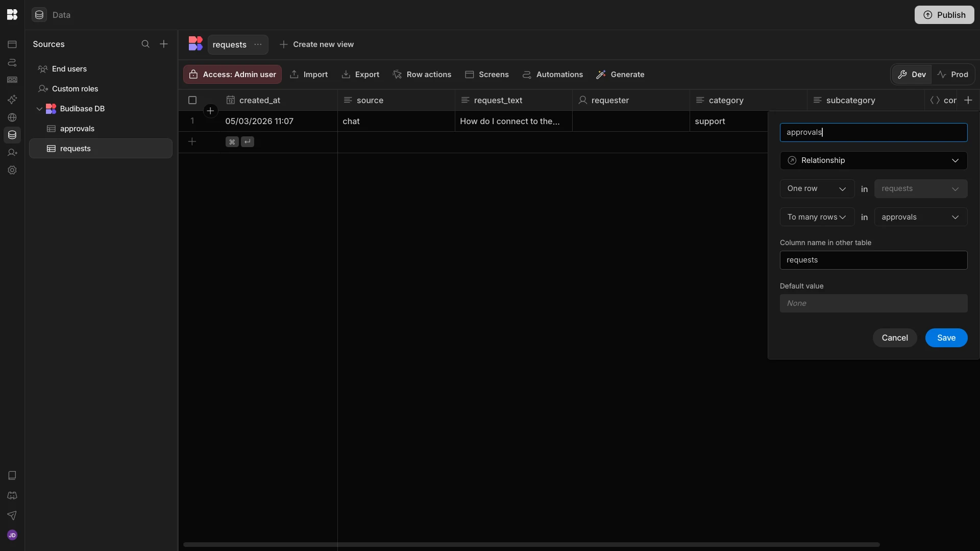Open the Data database icon in header
The height and width of the screenshot is (551, 980).
pos(39,15)
